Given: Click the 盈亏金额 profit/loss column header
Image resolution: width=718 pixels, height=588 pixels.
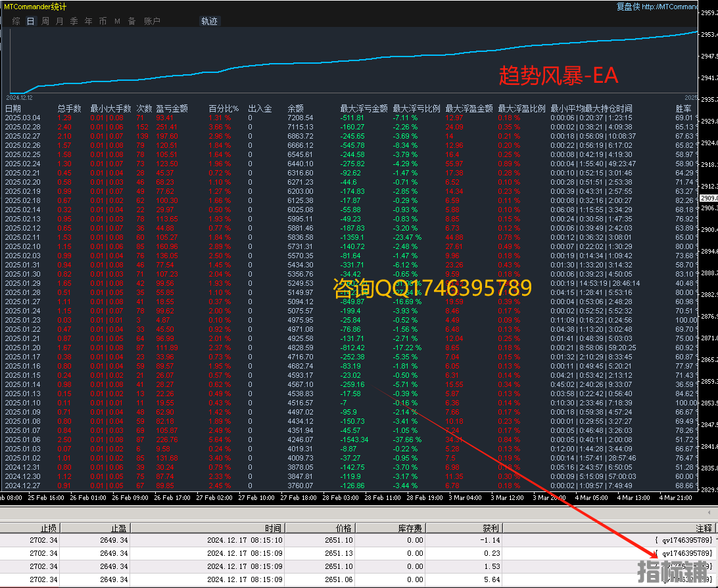Looking at the screenshot, I should point(172,108).
